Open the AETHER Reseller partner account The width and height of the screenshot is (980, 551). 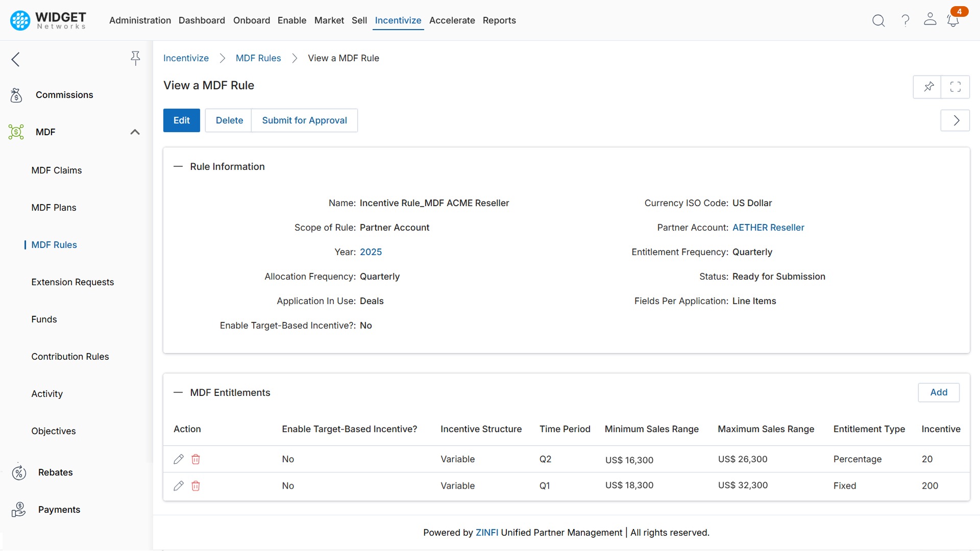tap(768, 228)
